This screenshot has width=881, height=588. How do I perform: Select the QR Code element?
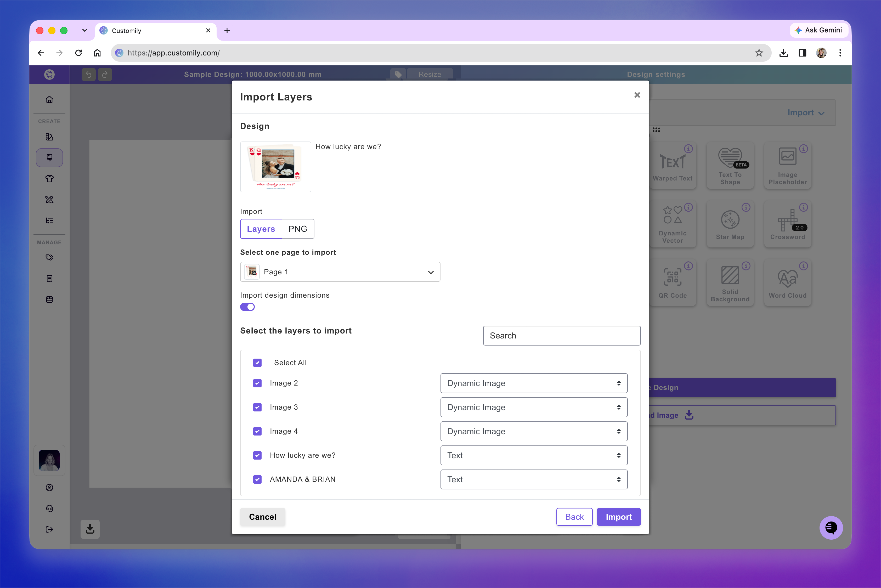673,282
